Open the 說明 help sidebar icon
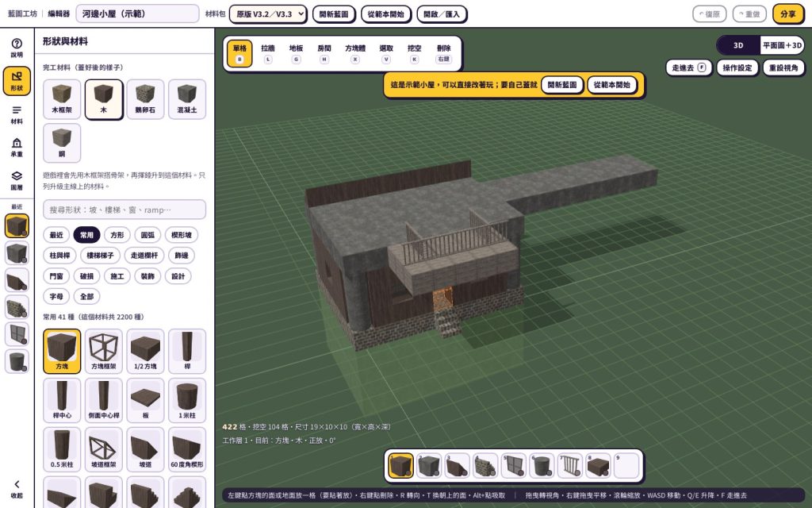This screenshot has height=508, width=812. [17, 48]
